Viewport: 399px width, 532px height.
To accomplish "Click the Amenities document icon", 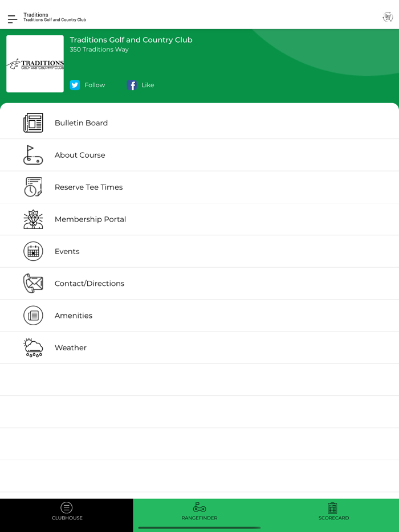I will tap(33, 316).
